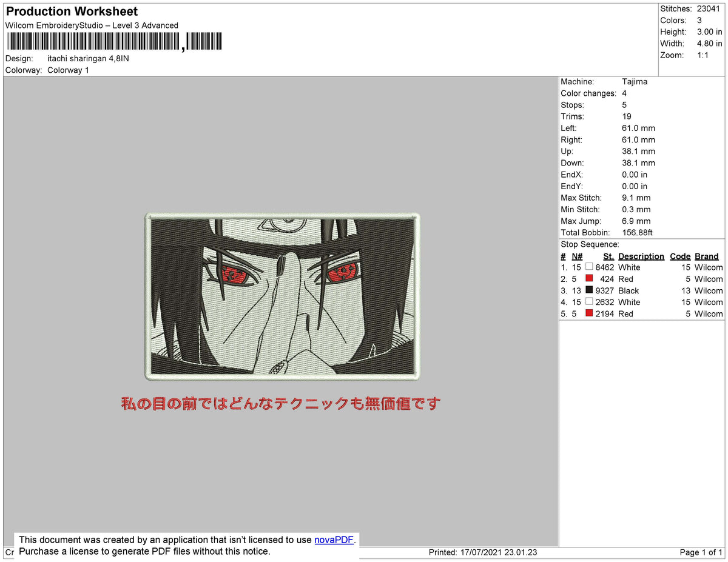Click the White swatch in stop sequence row 4
728x562 pixels.
click(588, 301)
